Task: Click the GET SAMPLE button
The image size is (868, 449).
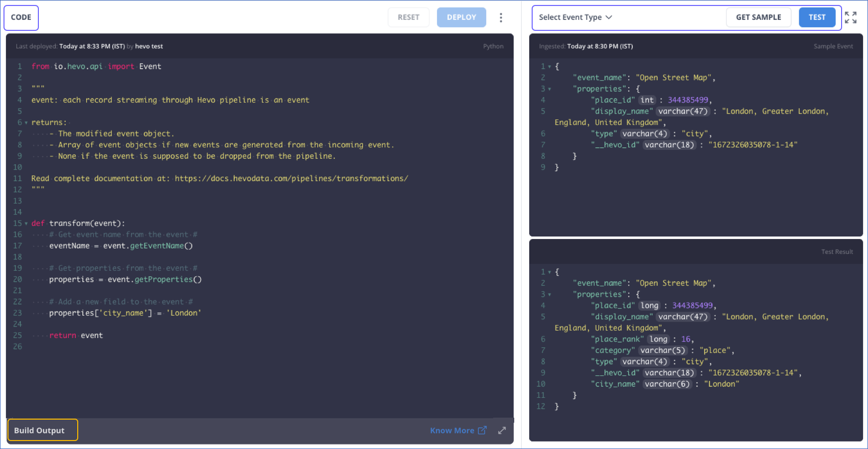Action: tap(758, 17)
